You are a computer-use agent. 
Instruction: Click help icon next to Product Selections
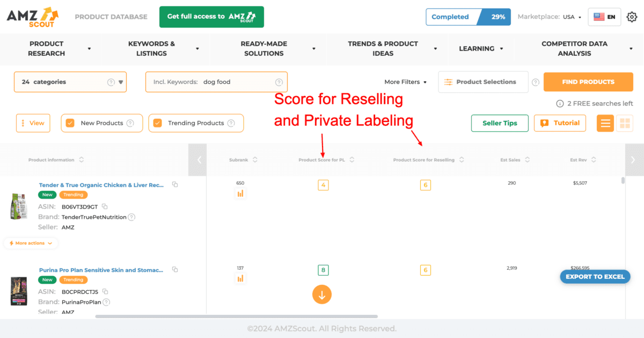point(535,82)
